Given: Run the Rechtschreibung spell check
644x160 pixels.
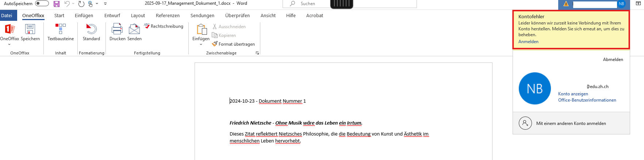Looking at the screenshot, I should [164, 26].
